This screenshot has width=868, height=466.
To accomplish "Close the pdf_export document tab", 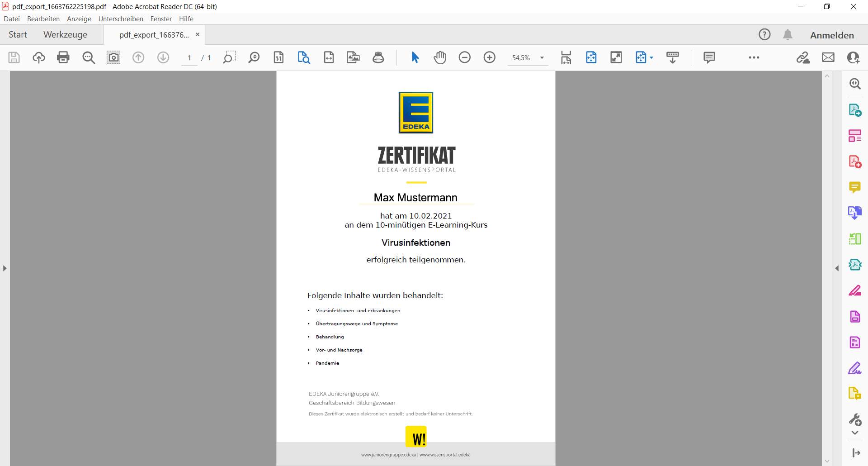I will 198,34.
